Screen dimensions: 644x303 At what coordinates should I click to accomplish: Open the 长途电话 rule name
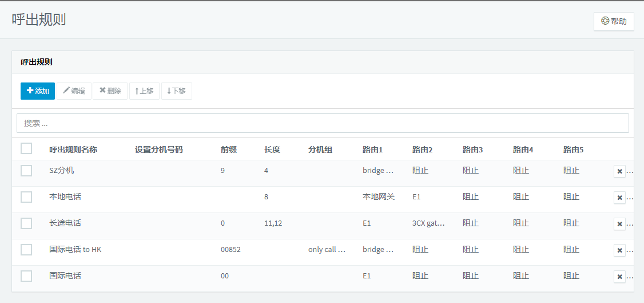pyautogui.click(x=65, y=223)
